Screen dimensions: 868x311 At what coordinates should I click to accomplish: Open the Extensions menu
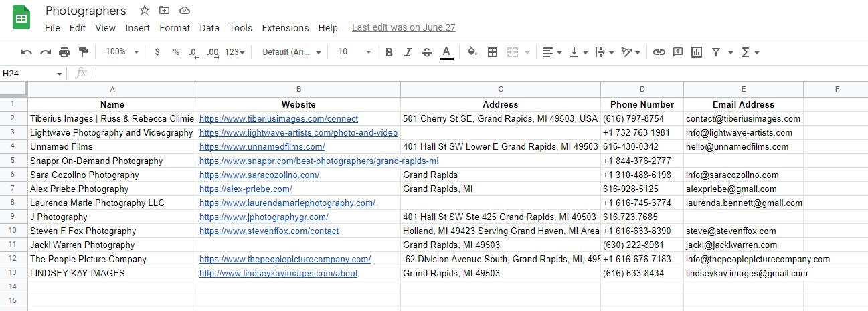(285, 28)
